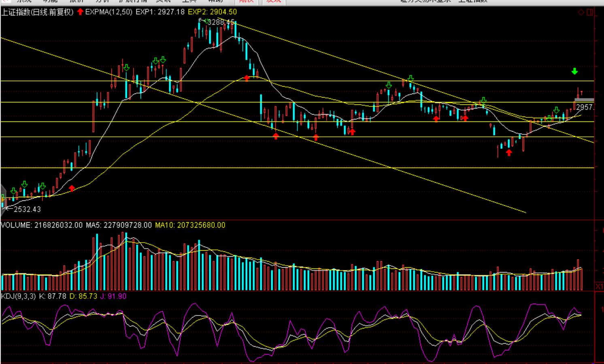
Task: Open the KDJ(9,3,3) indicator label
Action: click(x=19, y=296)
